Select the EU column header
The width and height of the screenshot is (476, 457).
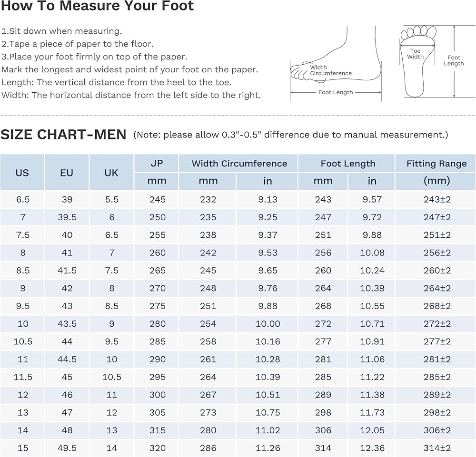tap(67, 172)
